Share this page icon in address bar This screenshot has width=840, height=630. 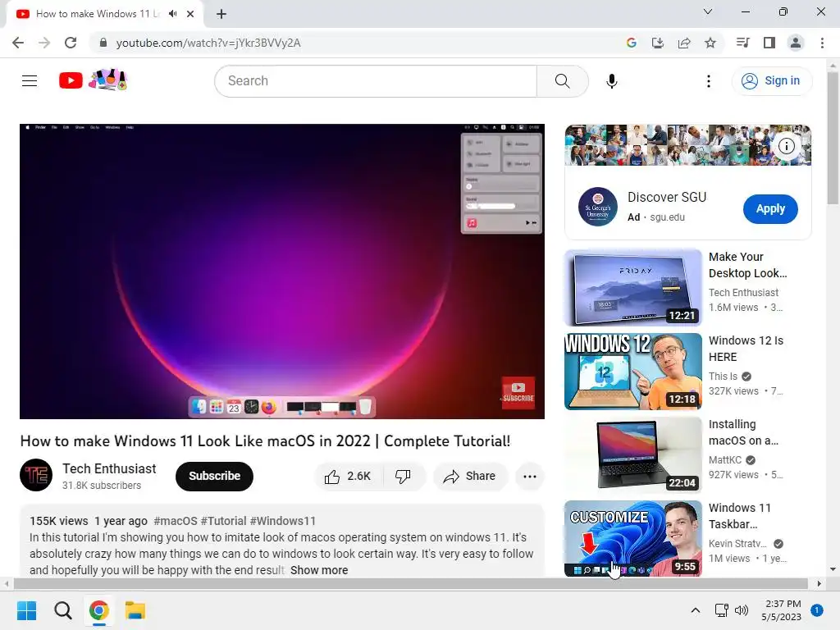[684, 43]
